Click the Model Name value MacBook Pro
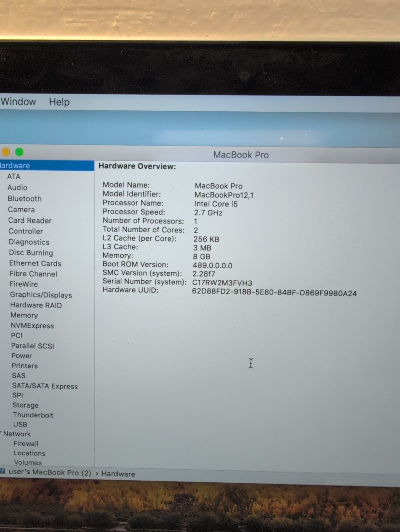 tap(219, 186)
